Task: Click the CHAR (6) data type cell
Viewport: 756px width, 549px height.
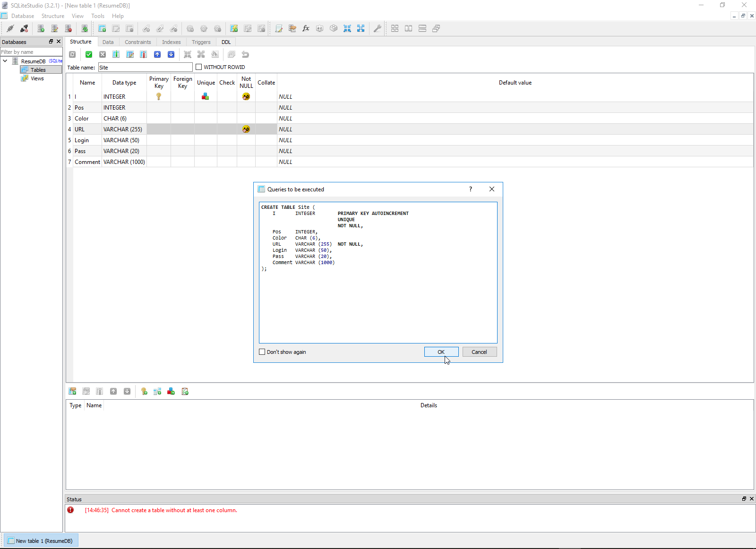Action: pyautogui.click(x=124, y=118)
